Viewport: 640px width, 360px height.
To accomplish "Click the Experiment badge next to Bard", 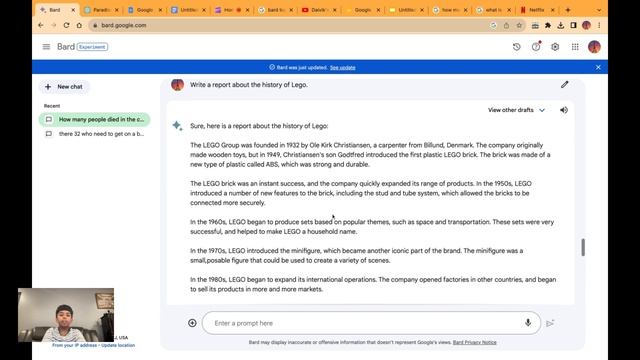I will point(92,47).
